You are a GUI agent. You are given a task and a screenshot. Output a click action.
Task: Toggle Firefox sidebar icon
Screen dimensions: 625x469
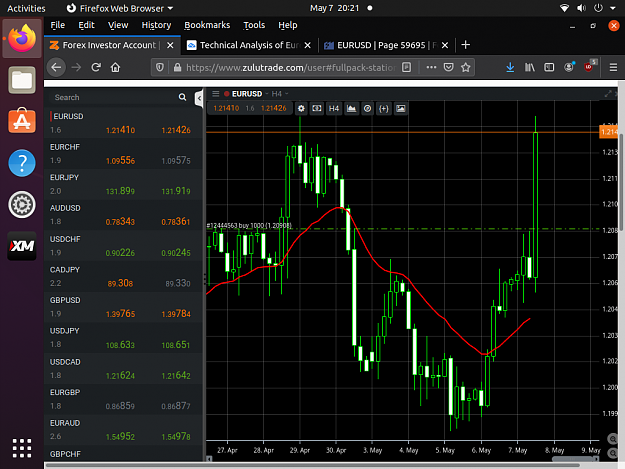coord(549,67)
